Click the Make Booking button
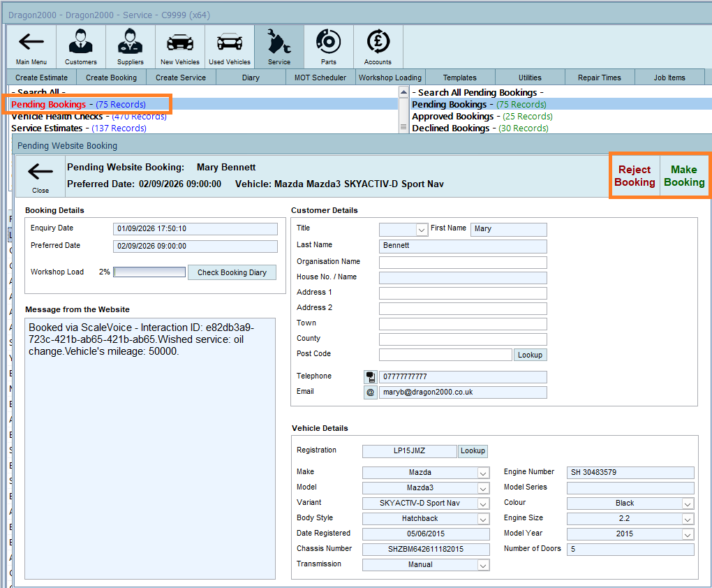Viewport: 712px width, 588px height. [684, 176]
